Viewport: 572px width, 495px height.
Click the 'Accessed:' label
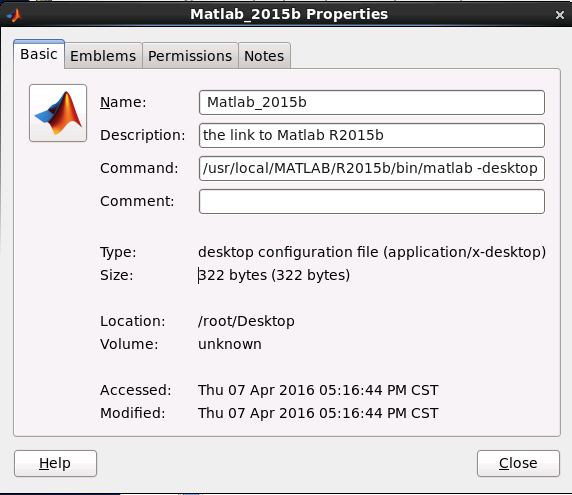(x=136, y=390)
